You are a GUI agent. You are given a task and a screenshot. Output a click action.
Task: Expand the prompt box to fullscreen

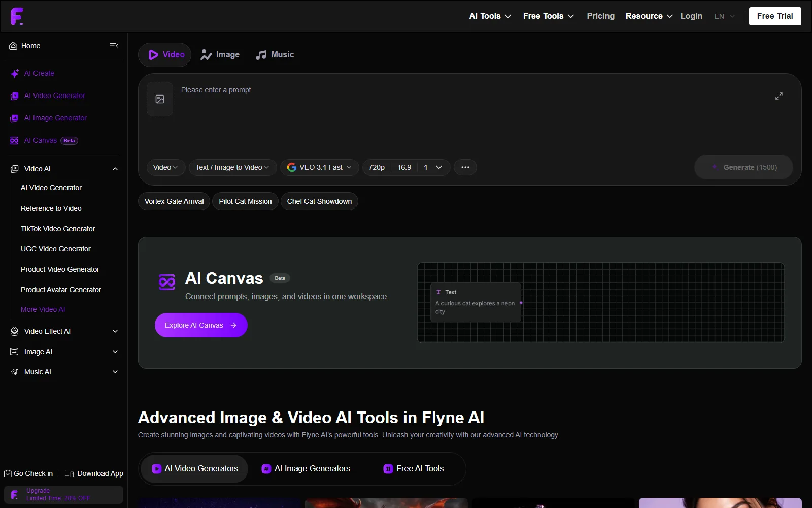point(779,96)
